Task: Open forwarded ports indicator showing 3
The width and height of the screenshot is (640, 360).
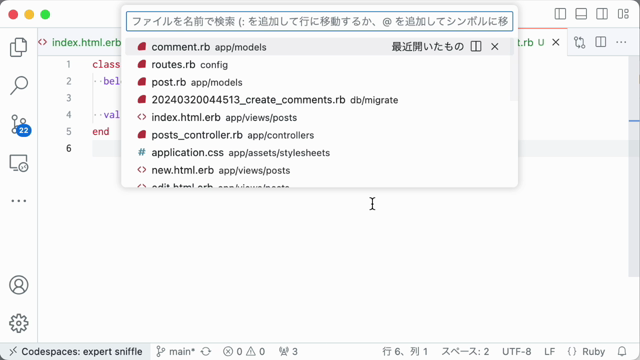Action: (x=288, y=351)
